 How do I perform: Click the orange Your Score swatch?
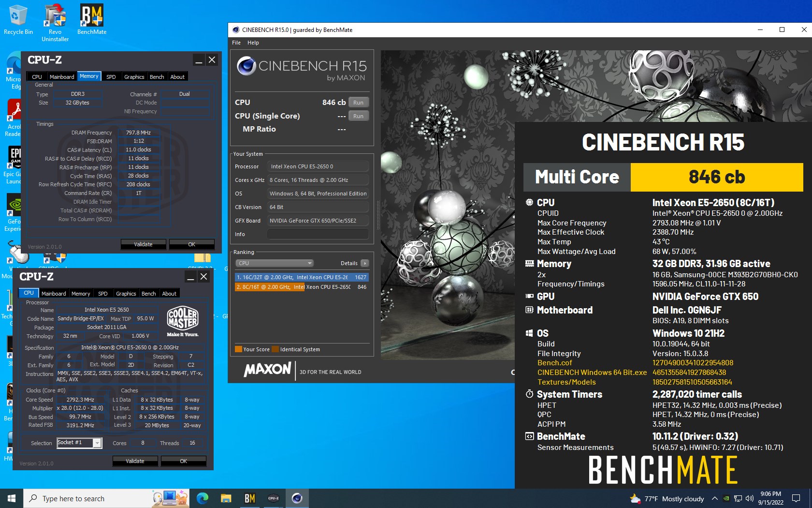click(x=238, y=349)
